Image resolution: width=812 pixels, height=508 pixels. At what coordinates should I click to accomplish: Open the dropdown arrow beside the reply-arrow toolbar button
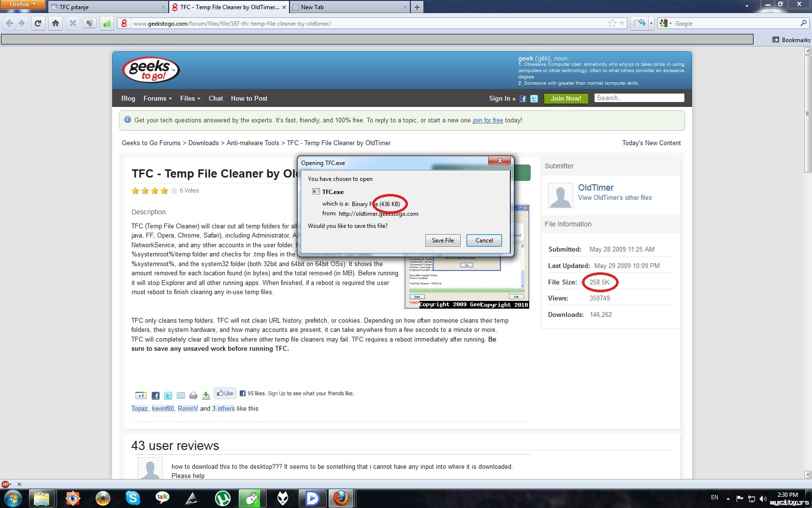click(x=651, y=23)
